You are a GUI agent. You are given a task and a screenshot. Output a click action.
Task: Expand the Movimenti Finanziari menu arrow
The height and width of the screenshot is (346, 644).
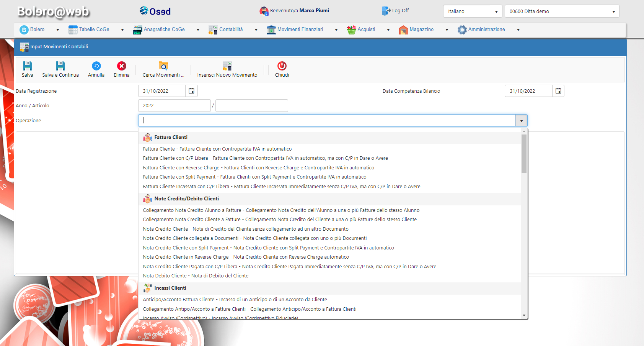click(x=336, y=30)
